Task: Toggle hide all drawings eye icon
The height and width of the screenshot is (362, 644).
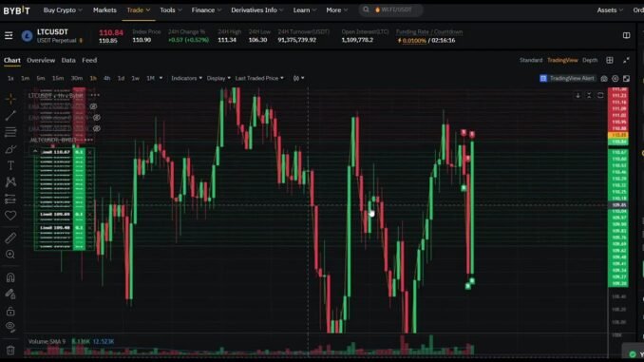Action: point(10,327)
